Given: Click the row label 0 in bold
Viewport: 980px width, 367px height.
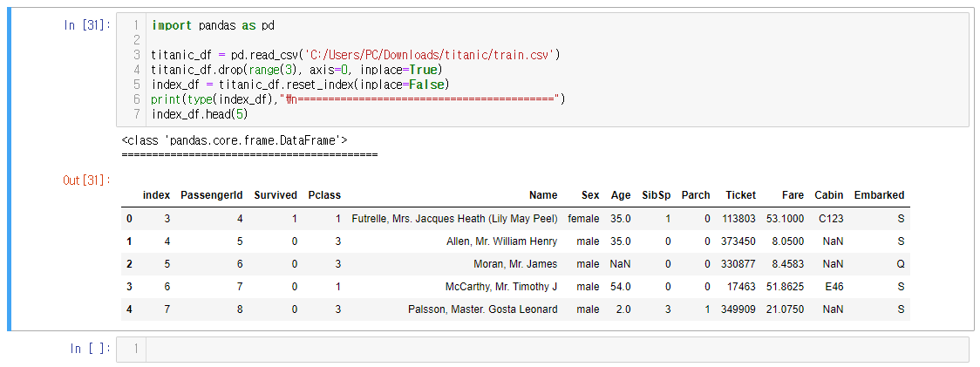Looking at the screenshot, I should point(129,219).
